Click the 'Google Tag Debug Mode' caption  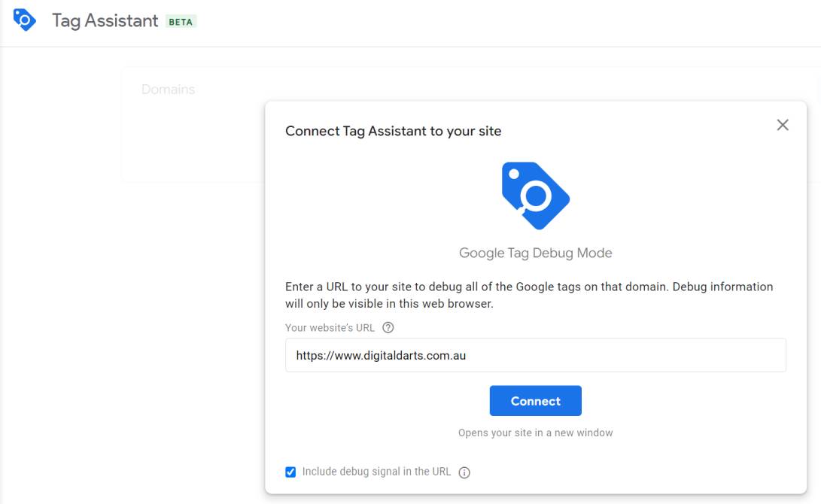(x=535, y=254)
